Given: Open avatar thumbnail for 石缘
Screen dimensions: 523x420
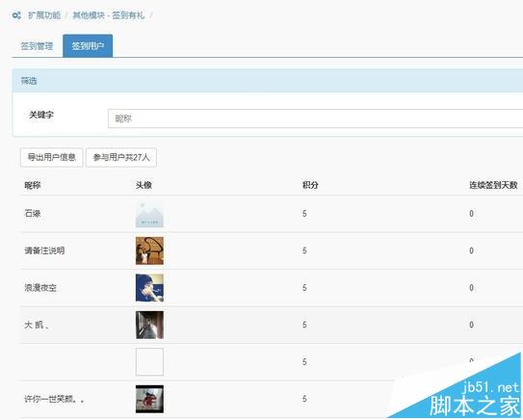Looking at the screenshot, I should 149,214.
